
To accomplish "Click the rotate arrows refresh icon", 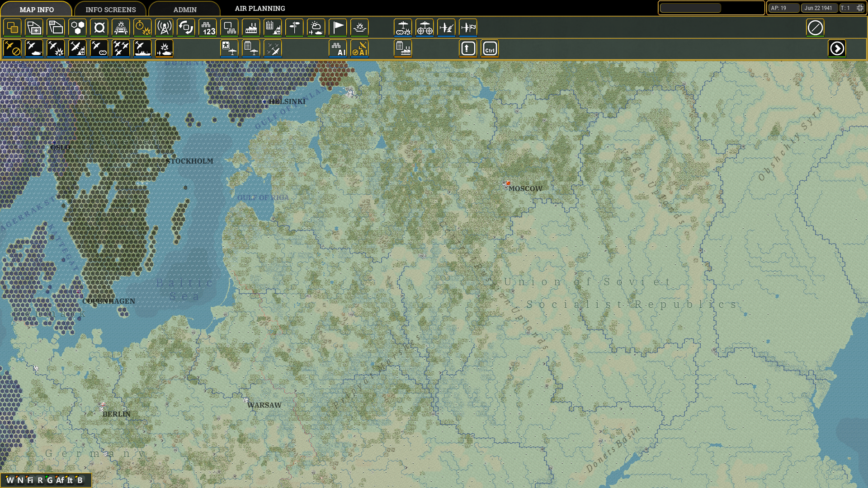I will click(x=186, y=28).
